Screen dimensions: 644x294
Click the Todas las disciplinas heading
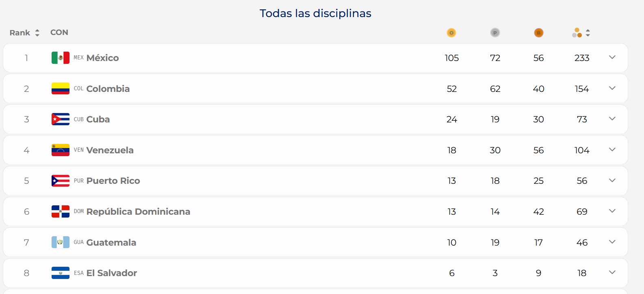tap(316, 13)
